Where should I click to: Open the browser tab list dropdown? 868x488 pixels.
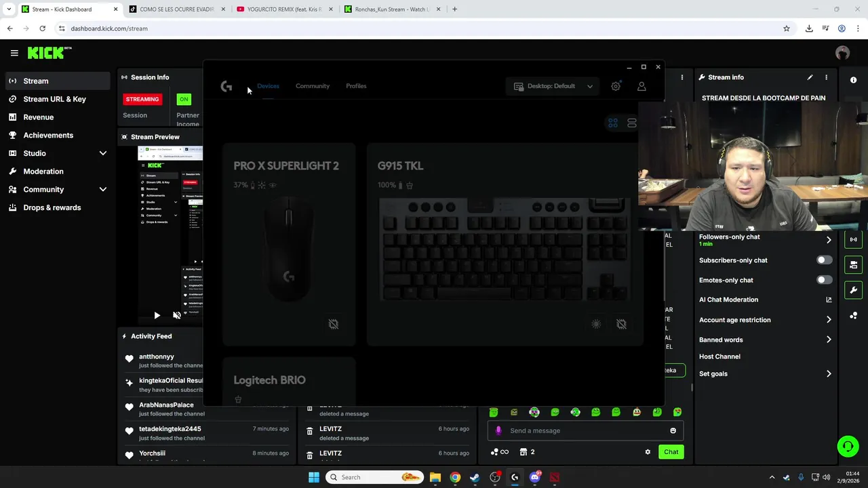click(x=9, y=9)
